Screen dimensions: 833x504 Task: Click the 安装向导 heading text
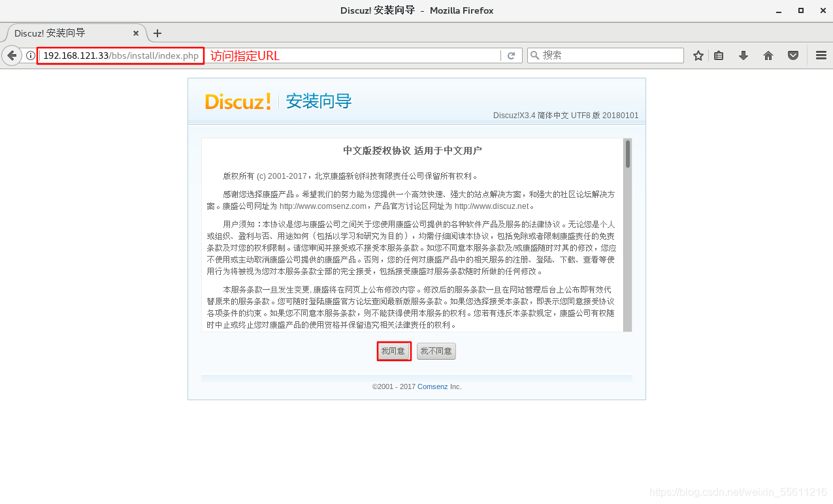coord(319,101)
